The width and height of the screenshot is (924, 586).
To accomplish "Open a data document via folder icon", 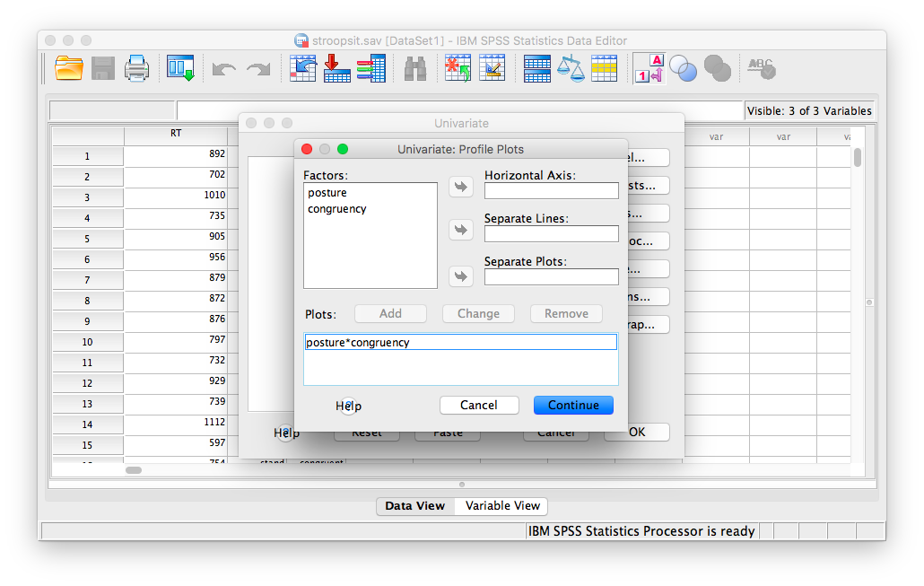I will coord(69,68).
